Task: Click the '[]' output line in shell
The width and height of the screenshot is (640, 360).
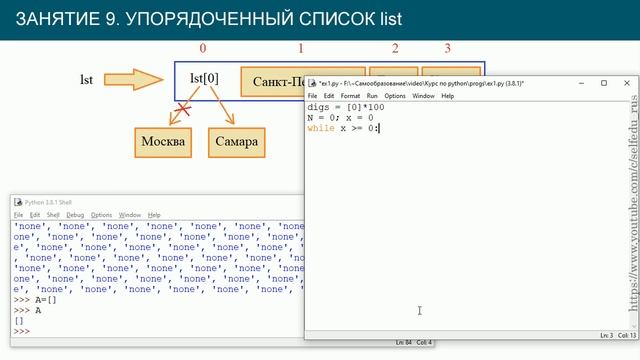Action: click(19, 321)
